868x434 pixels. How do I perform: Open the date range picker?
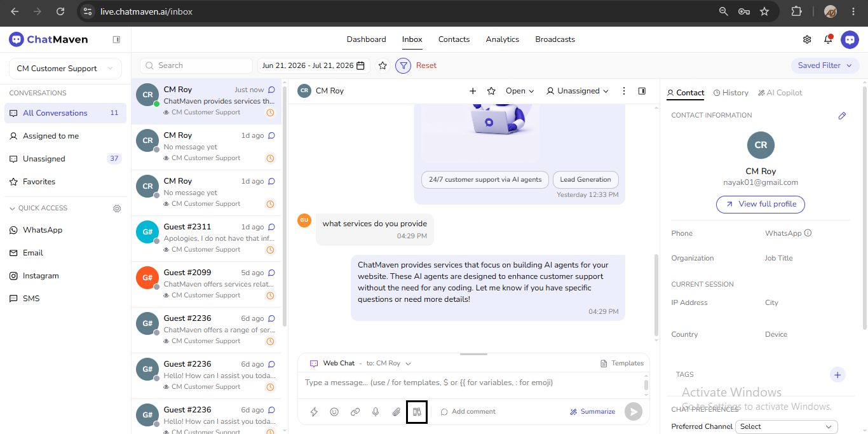pyautogui.click(x=314, y=65)
